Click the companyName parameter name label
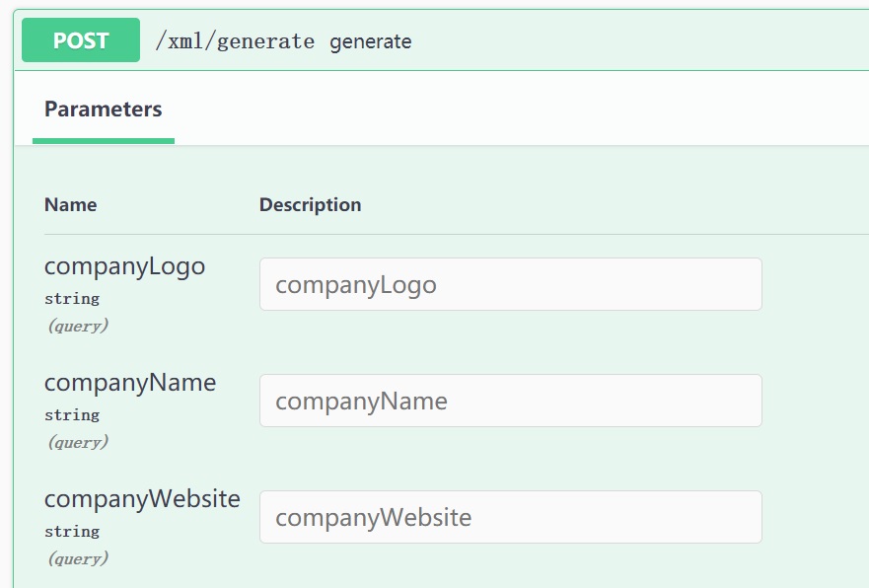 click(130, 383)
